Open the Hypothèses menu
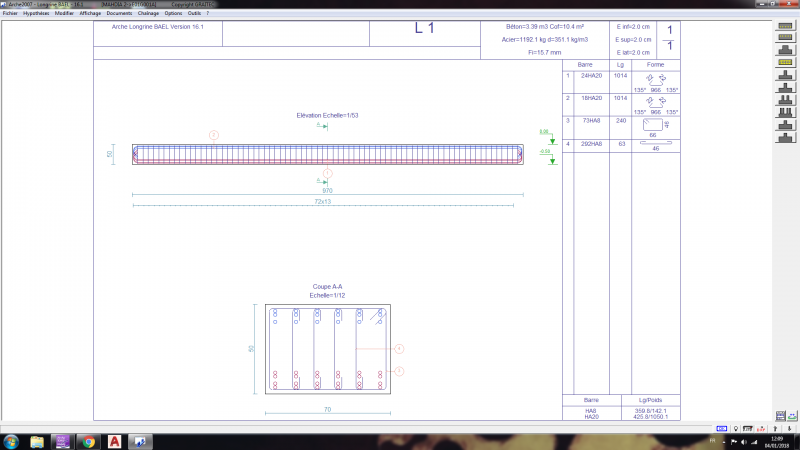The height and width of the screenshot is (450, 800). click(x=36, y=13)
